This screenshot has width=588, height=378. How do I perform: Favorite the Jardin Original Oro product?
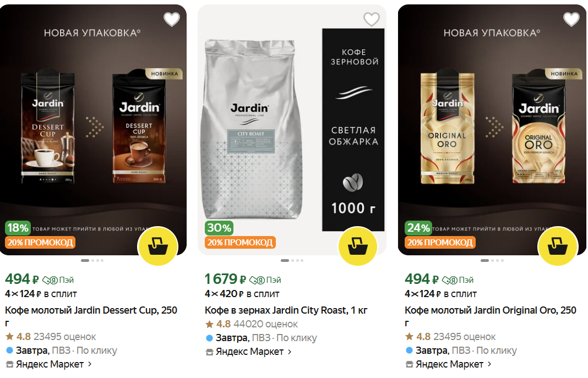tap(571, 19)
